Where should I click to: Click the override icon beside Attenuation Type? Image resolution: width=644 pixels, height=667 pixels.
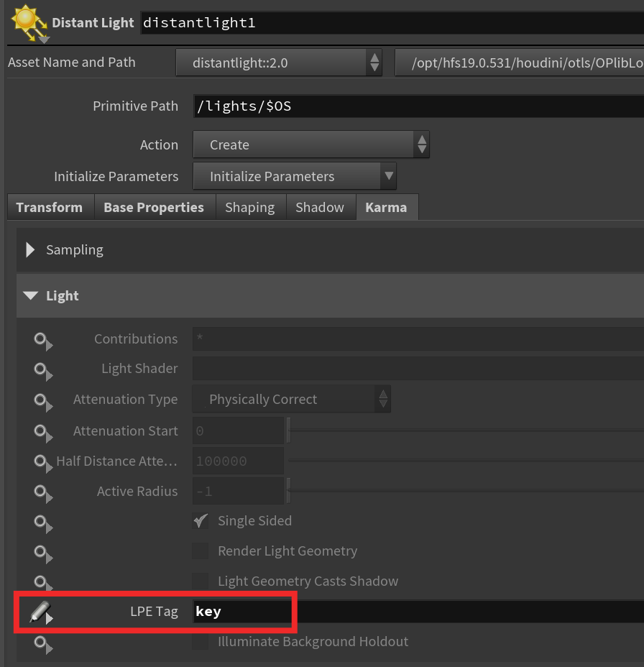[x=43, y=402]
